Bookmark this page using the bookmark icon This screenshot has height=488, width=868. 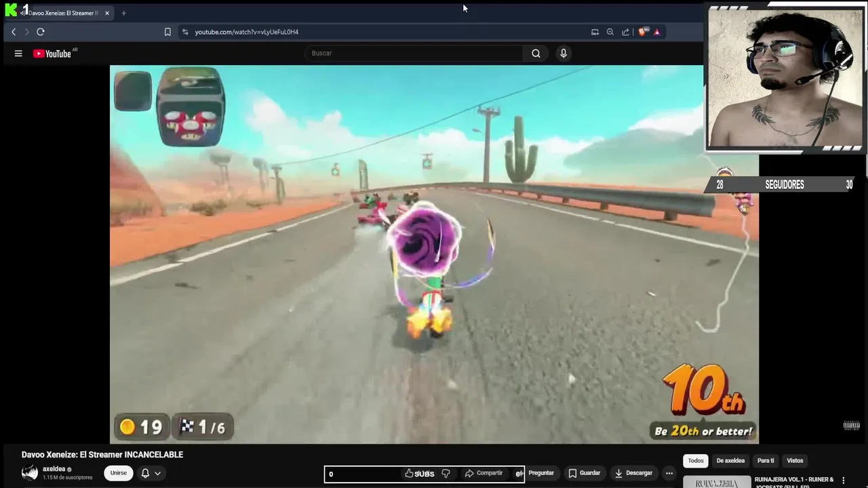[167, 32]
